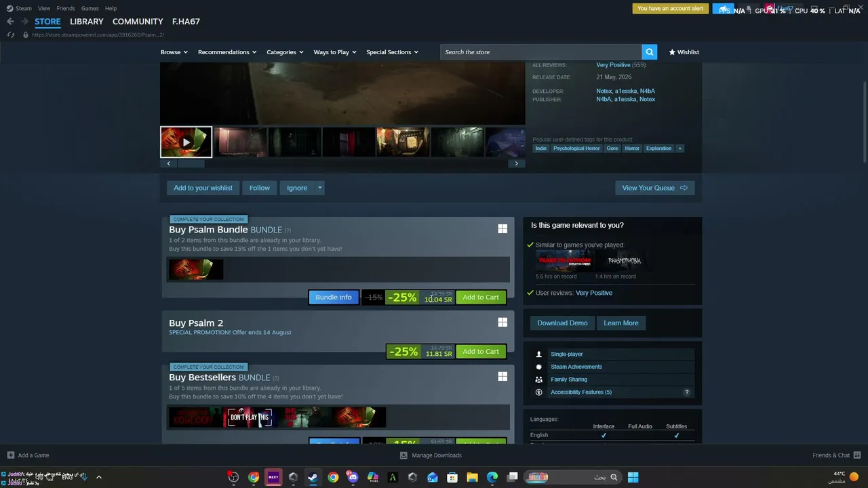The width and height of the screenshot is (868, 488).
Task: Reload the store page with the refresh icon
Action: 11,35
